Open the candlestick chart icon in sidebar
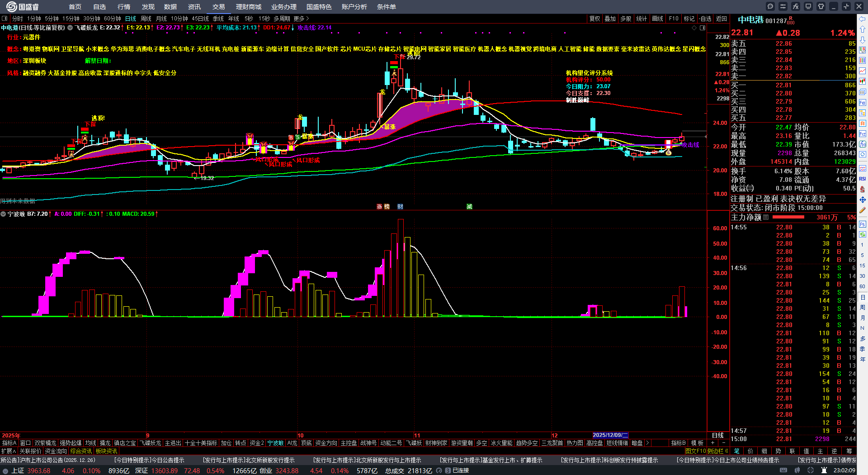This screenshot has height=475, width=868. tap(863, 81)
